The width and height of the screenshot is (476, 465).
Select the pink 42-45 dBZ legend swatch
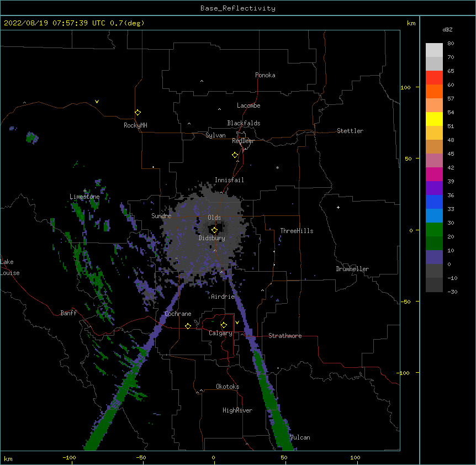[x=434, y=161]
